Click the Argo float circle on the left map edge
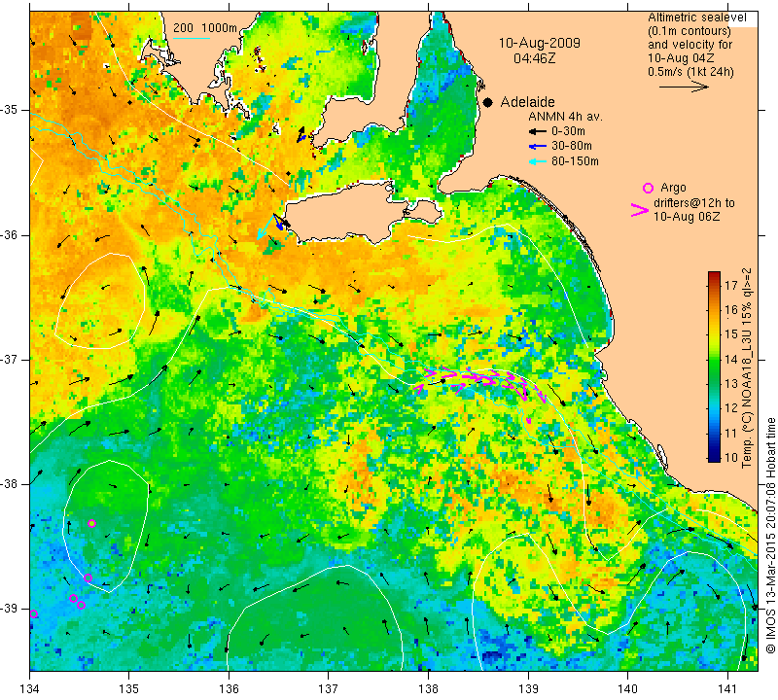This screenshot has height=700, width=778. pos(34,614)
